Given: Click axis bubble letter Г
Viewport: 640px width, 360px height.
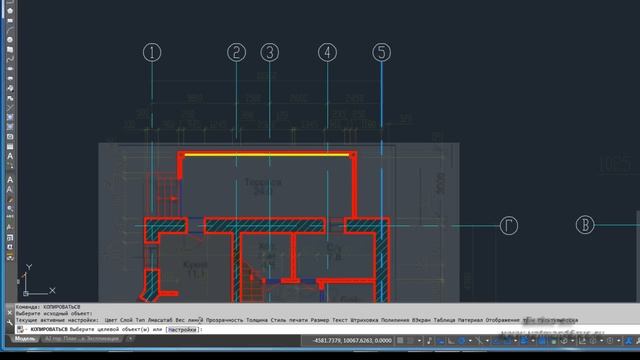Looking at the screenshot, I should 509,225.
